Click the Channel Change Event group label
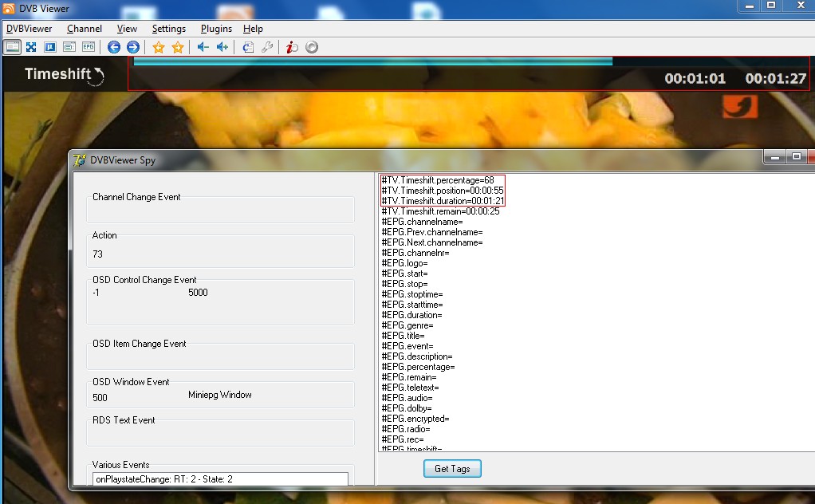 pos(136,197)
